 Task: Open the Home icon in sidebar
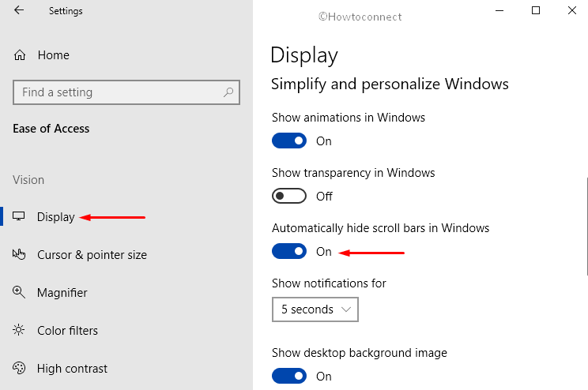[x=20, y=55]
